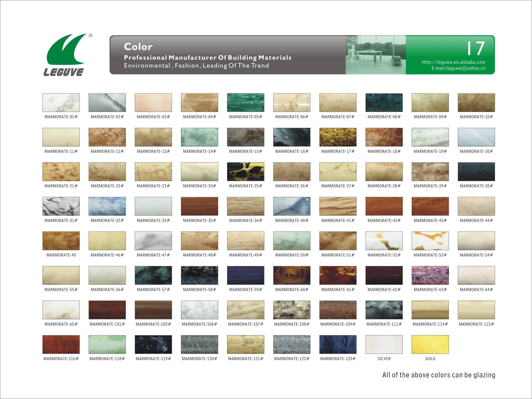Select the MARMORATE-123# blue swatch
This screenshot has width=532, height=399.
(338, 344)
